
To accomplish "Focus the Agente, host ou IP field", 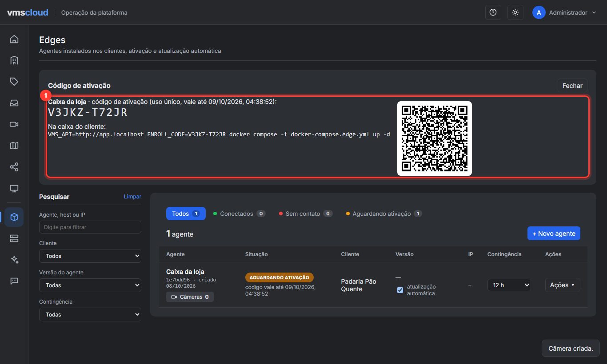I will (90, 227).
